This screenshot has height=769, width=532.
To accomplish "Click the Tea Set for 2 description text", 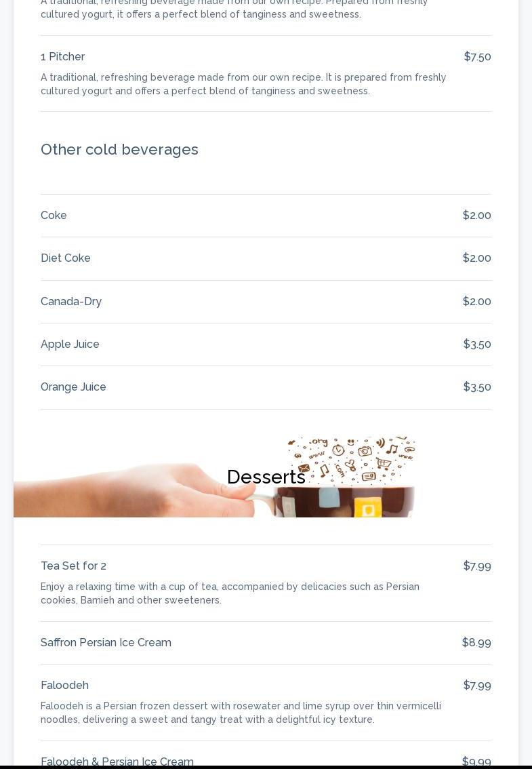I will 230,593.
